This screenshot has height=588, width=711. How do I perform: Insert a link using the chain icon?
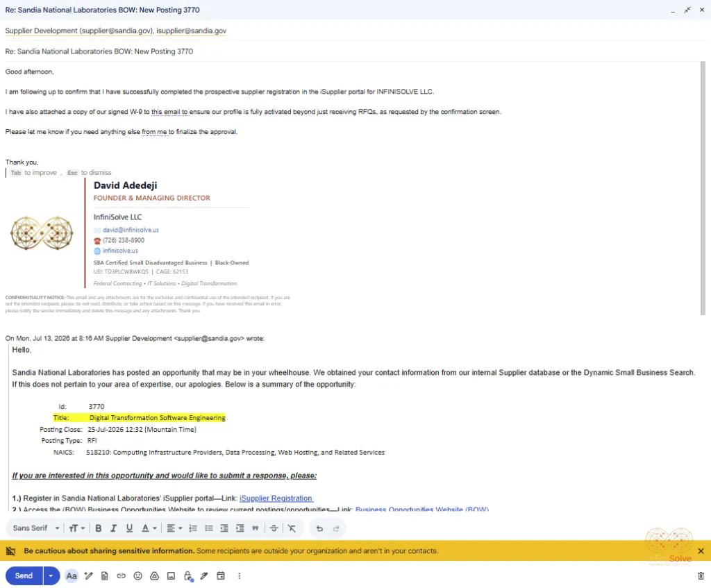121,576
